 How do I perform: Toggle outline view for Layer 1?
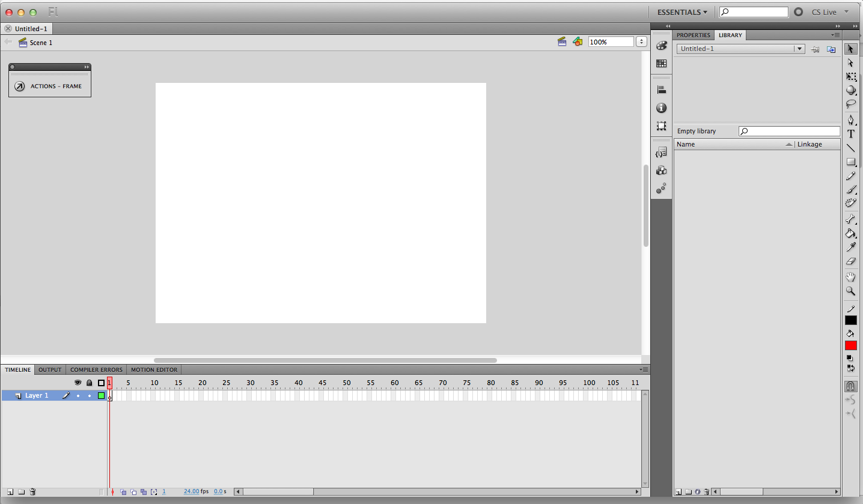coord(101,396)
